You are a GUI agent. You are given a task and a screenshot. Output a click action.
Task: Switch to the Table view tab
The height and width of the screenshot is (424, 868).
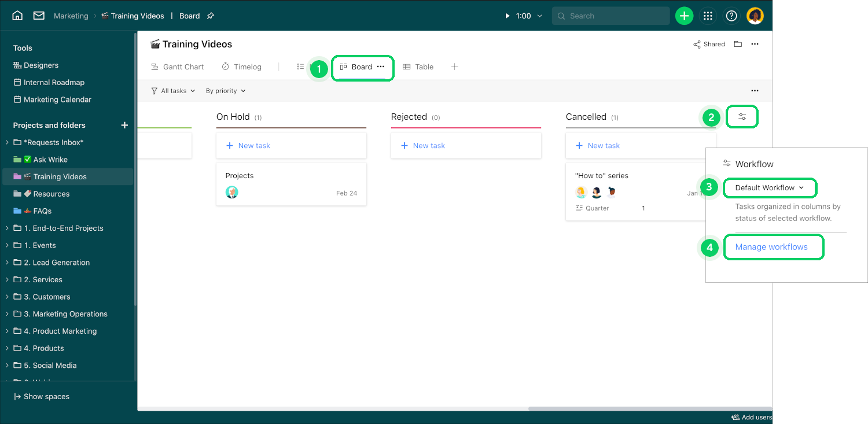(x=418, y=67)
